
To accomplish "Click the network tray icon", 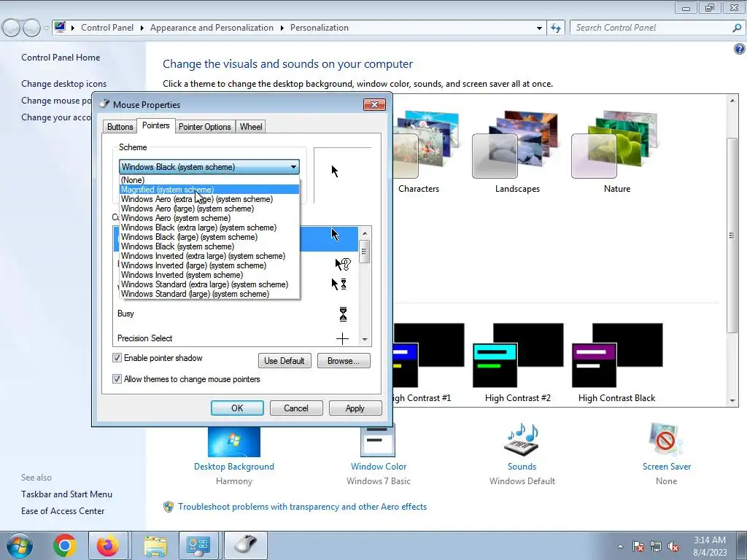I will (x=656, y=546).
